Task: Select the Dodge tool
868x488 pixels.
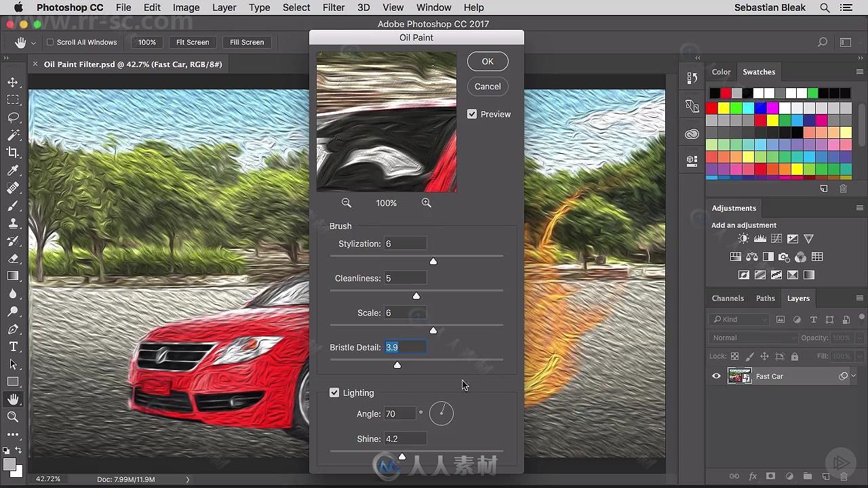Action: (13, 311)
